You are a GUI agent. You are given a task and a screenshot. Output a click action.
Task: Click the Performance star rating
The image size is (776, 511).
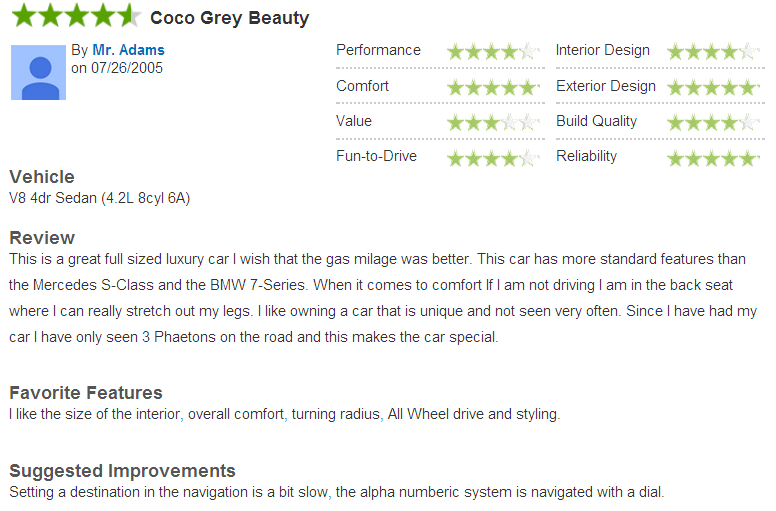493,51
